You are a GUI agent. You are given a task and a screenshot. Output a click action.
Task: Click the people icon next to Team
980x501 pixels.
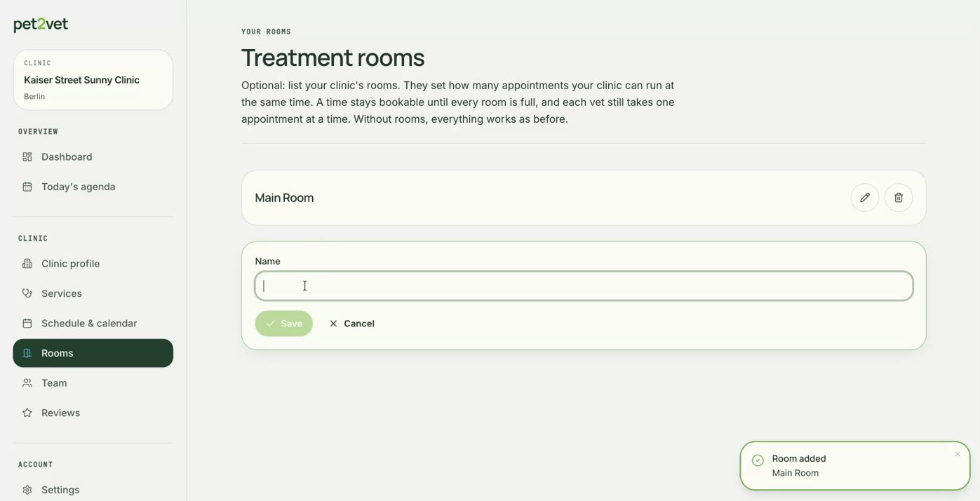pos(27,383)
